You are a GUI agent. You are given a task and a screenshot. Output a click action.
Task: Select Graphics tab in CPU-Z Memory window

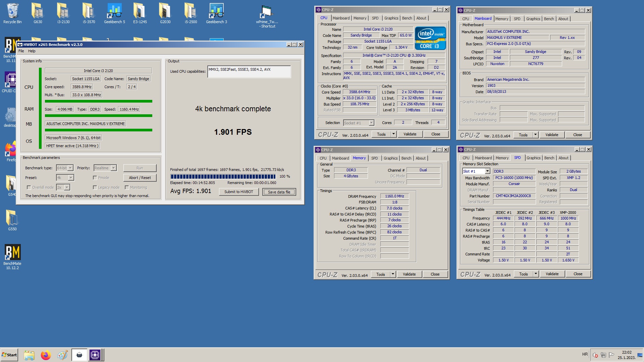point(390,158)
